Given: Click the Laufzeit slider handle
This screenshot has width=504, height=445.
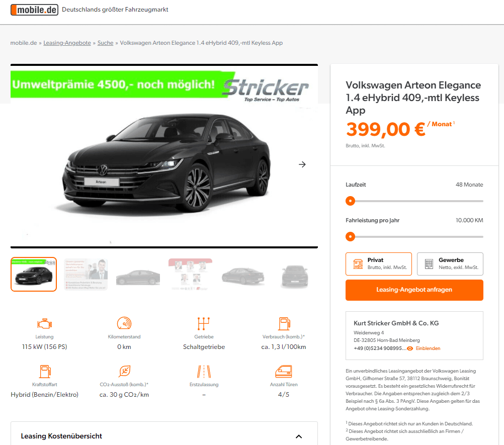Looking at the screenshot, I should pos(351,201).
